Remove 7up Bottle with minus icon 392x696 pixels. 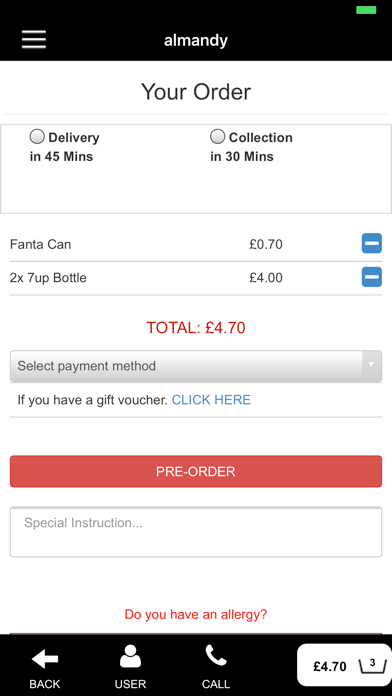(x=372, y=277)
